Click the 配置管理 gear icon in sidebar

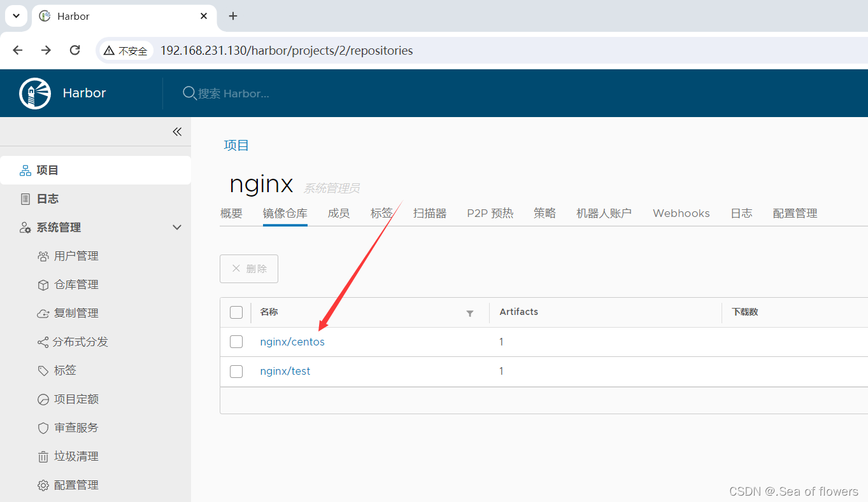[43, 485]
